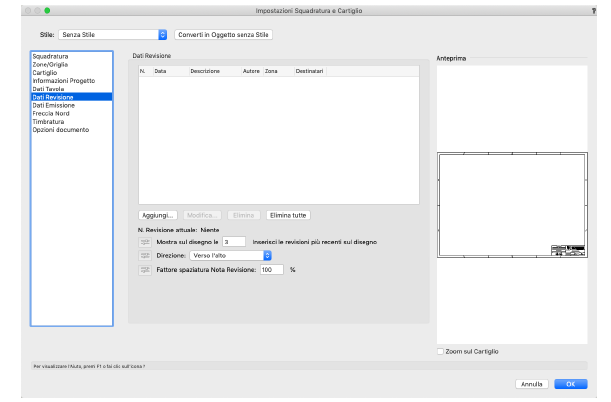Select Freccia Nord in the left list
Image resolution: width=611 pixels, height=402 pixels.
coord(72,113)
